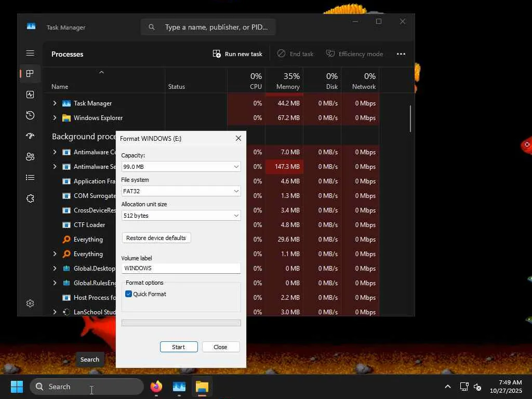This screenshot has height=399, width=532.
Task: Click 147.3 MB memory cell
Action: 284,167
